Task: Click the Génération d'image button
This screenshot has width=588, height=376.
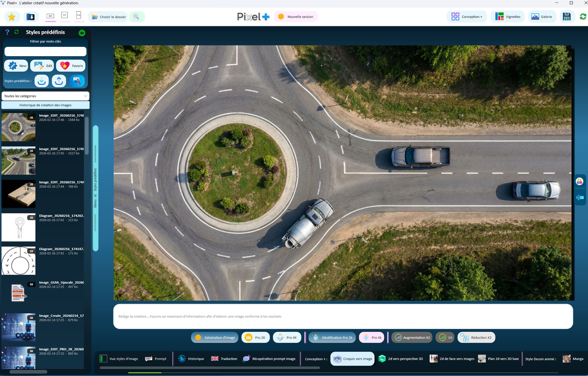Action: click(215, 338)
